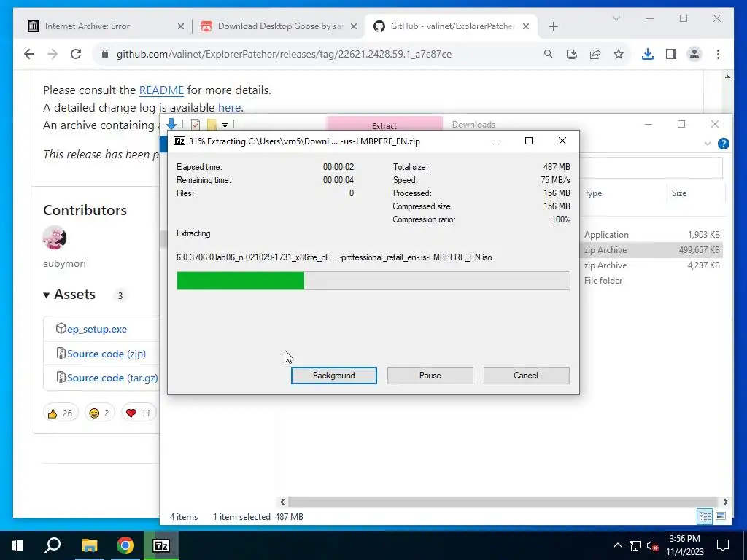Open Chrome three-dot menu
The image size is (747, 560).
click(718, 54)
